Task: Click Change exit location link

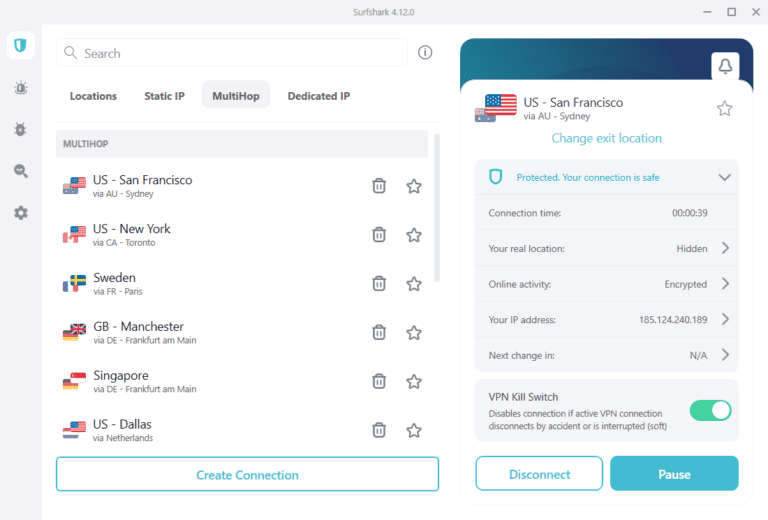Action: 606,138
